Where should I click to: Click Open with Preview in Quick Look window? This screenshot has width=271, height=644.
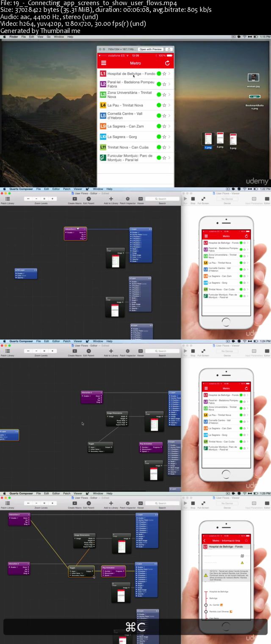(151, 49)
